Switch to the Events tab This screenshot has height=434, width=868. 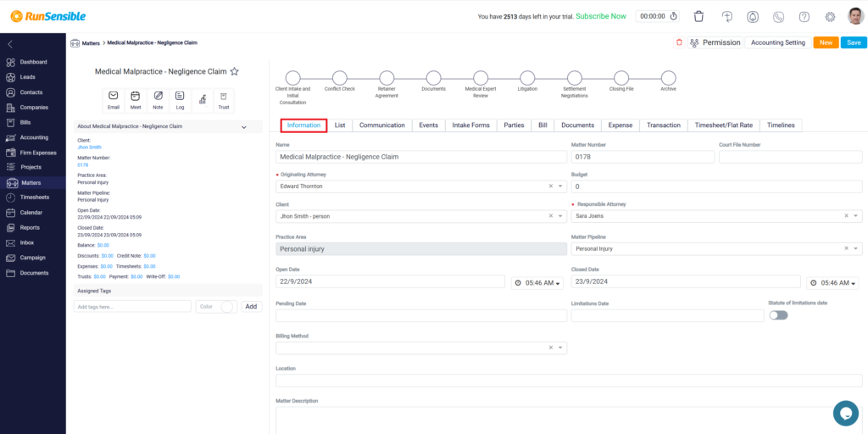tap(428, 125)
